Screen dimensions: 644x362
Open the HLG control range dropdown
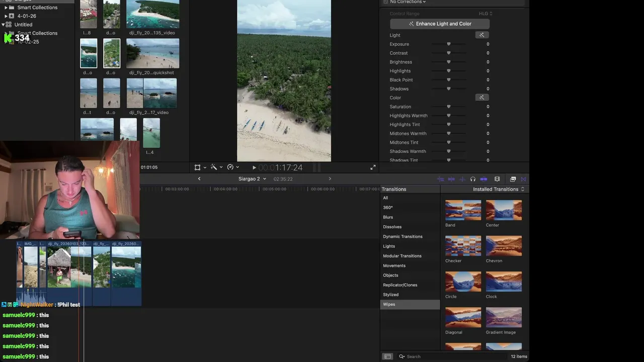[486, 14]
